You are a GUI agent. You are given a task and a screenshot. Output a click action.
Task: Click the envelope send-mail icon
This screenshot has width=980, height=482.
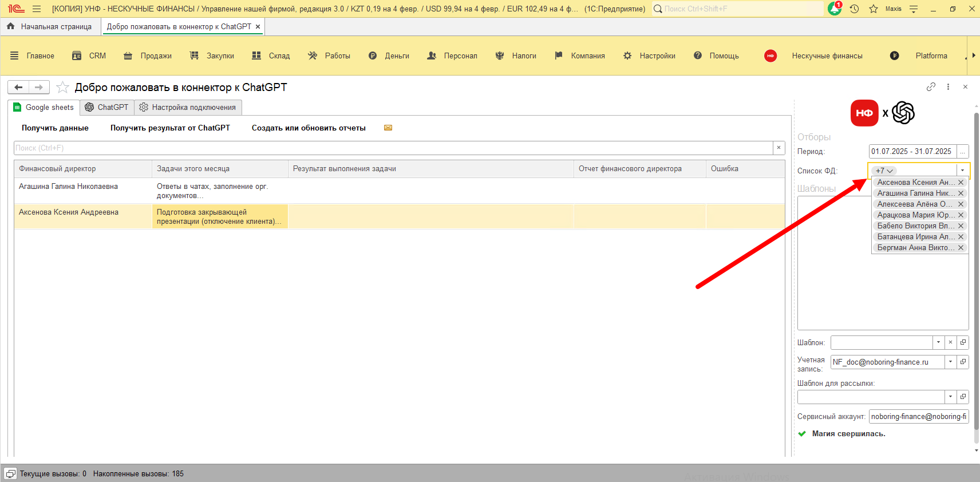coord(388,128)
